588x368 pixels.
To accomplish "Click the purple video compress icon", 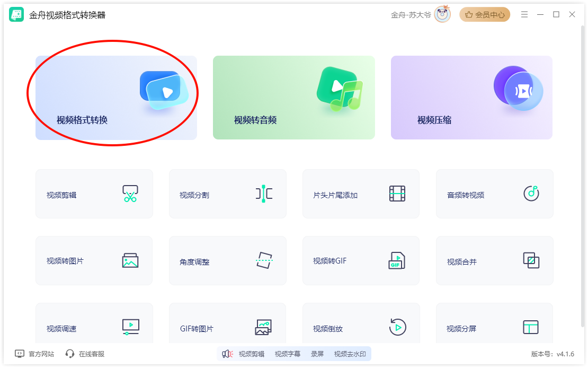I will [519, 88].
